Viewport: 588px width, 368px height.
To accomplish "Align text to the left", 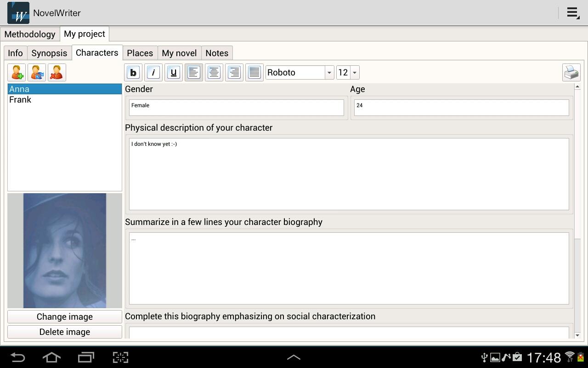I will click(x=194, y=73).
